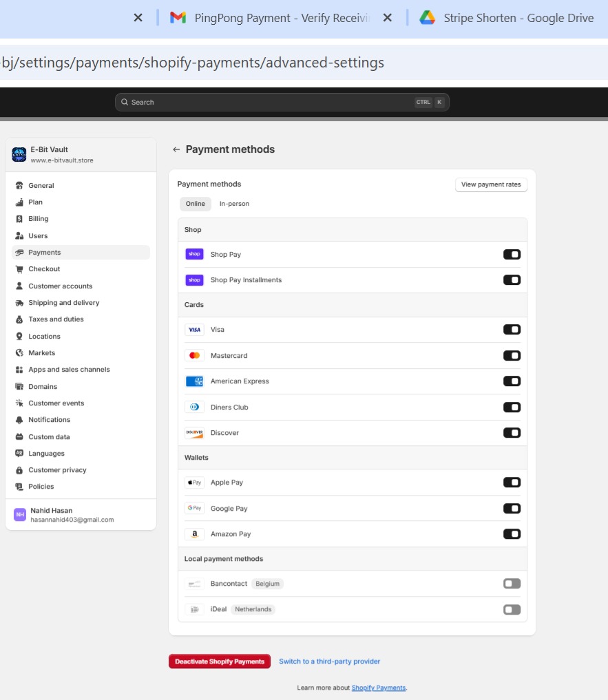Open the Policies settings page
Image resolution: width=608 pixels, height=700 pixels.
(x=81, y=487)
